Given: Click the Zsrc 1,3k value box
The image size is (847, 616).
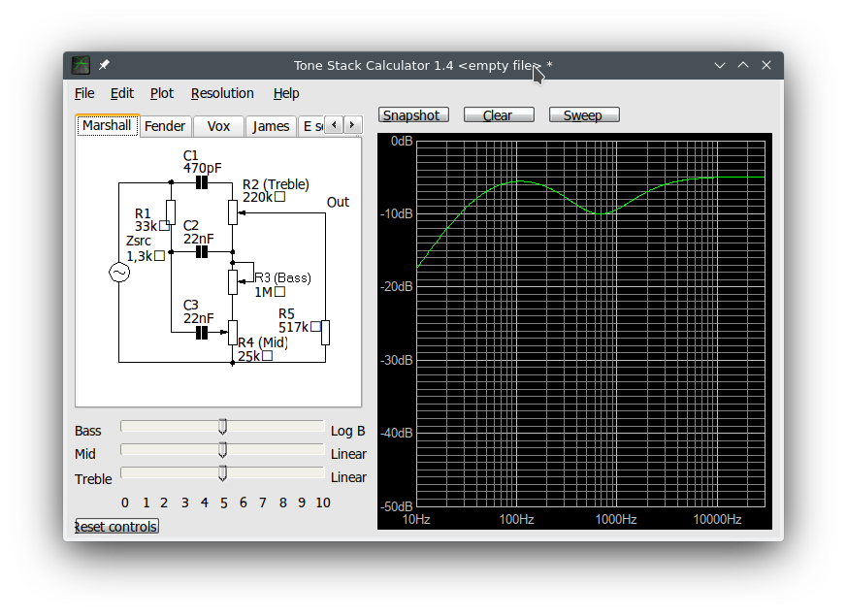Looking at the screenshot, I should coord(159,256).
